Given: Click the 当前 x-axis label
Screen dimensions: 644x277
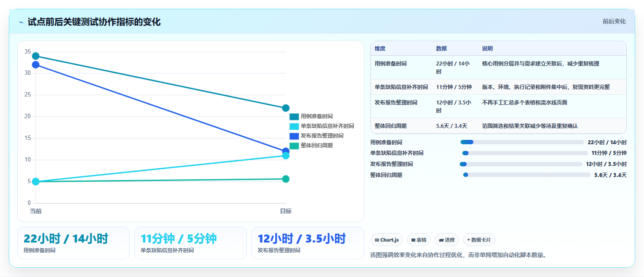Looking at the screenshot, I should [x=35, y=211].
